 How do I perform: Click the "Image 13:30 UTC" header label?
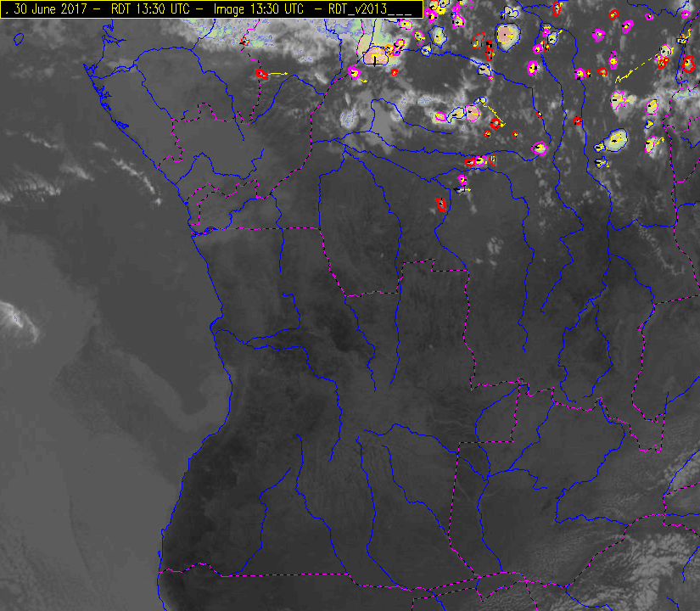pyautogui.click(x=259, y=9)
